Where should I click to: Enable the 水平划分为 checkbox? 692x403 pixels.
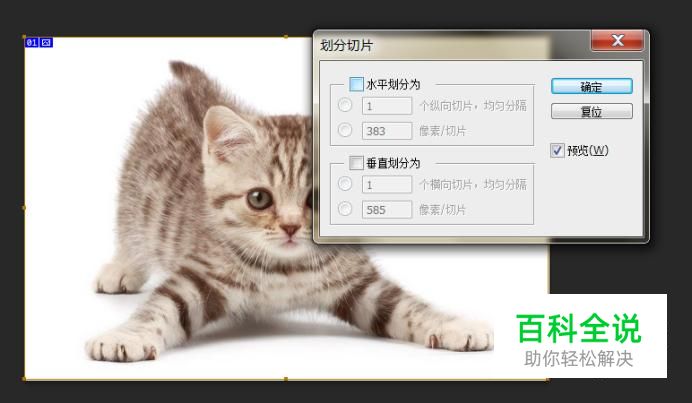pyautogui.click(x=356, y=84)
